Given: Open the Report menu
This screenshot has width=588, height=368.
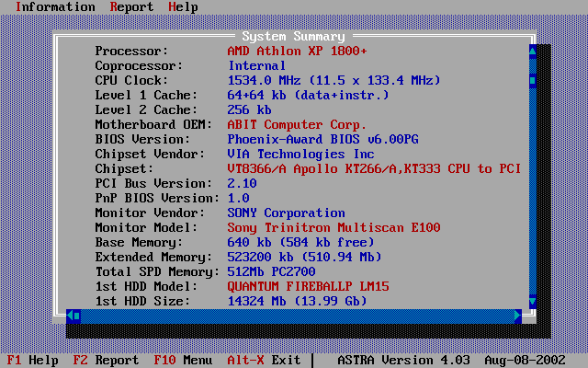Looking at the screenshot, I should 131,6.
